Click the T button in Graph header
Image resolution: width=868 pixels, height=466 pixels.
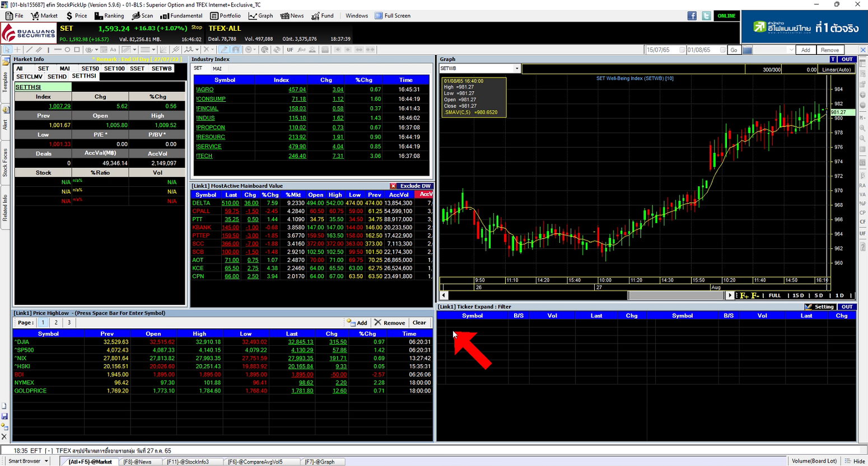pos(833,59)
